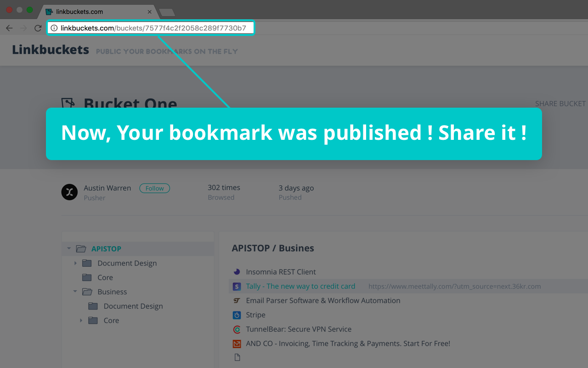Select the APISTOP root folder label
The image size is (588, 368).
106,249
